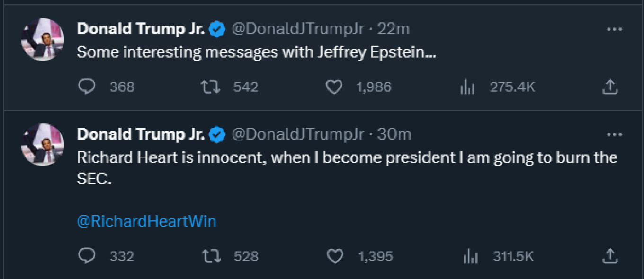Click the profile picture on the second tweet
The image size is (644, 279).
(43, 145)
